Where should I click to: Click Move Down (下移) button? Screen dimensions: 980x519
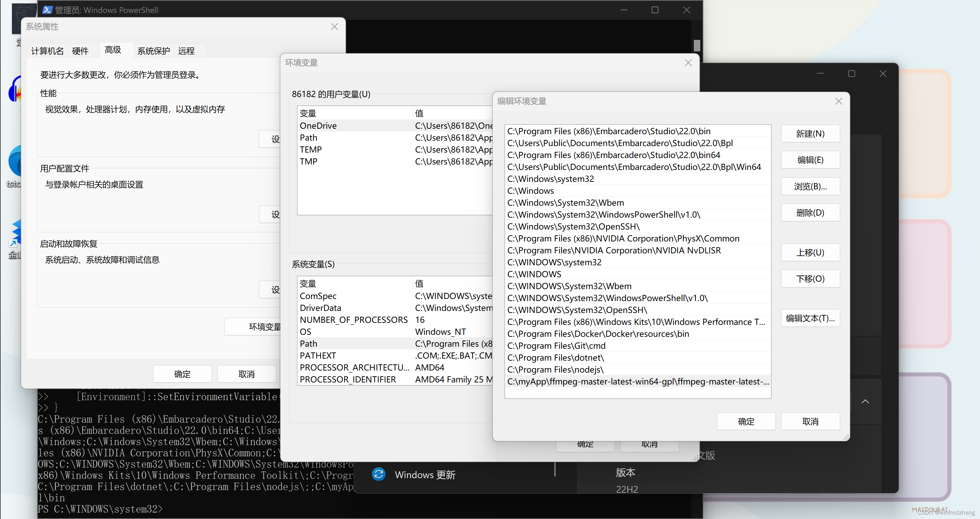pyautogui.click(x=810, y=279)
